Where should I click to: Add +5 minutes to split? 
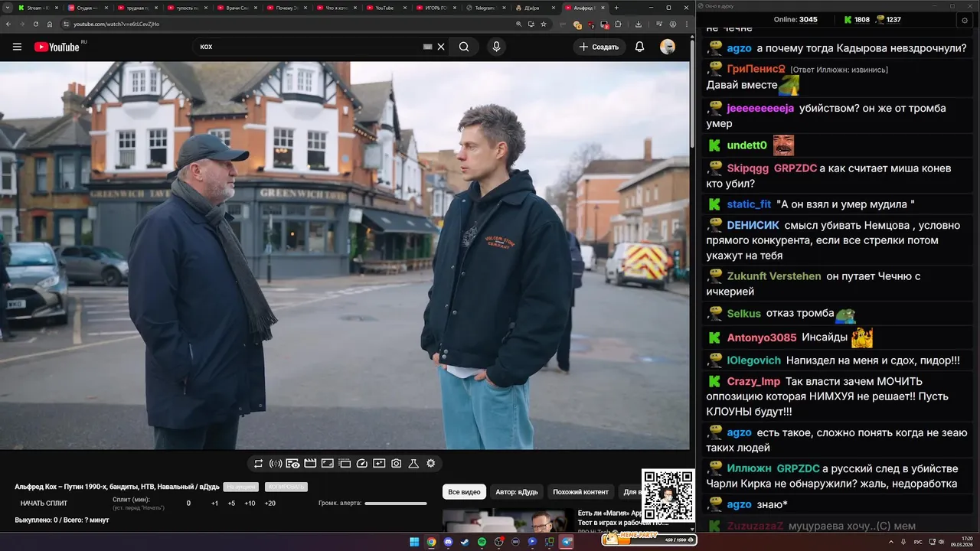(231, 503)
